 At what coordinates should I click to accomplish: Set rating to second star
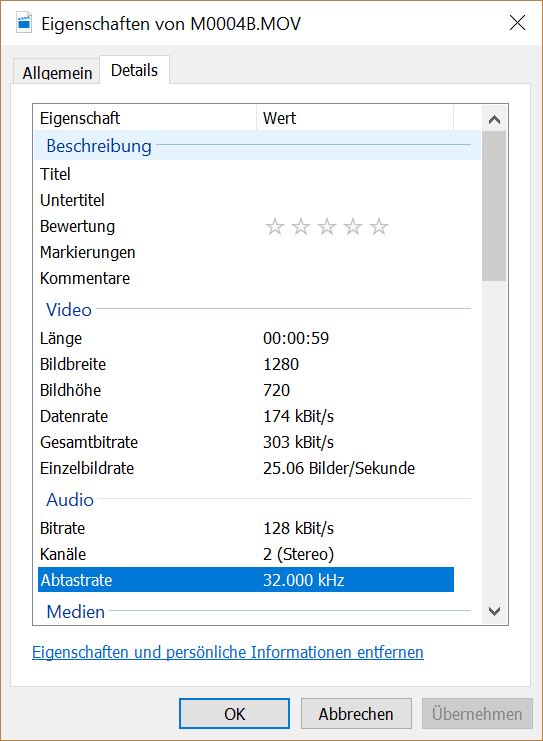coord(301,227)
